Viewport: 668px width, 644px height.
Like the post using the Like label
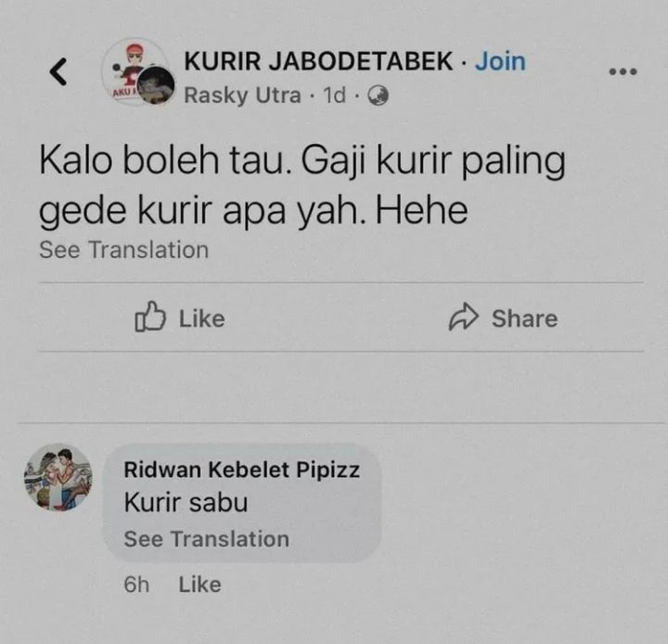pyautogui.click(x=202, y=318)
